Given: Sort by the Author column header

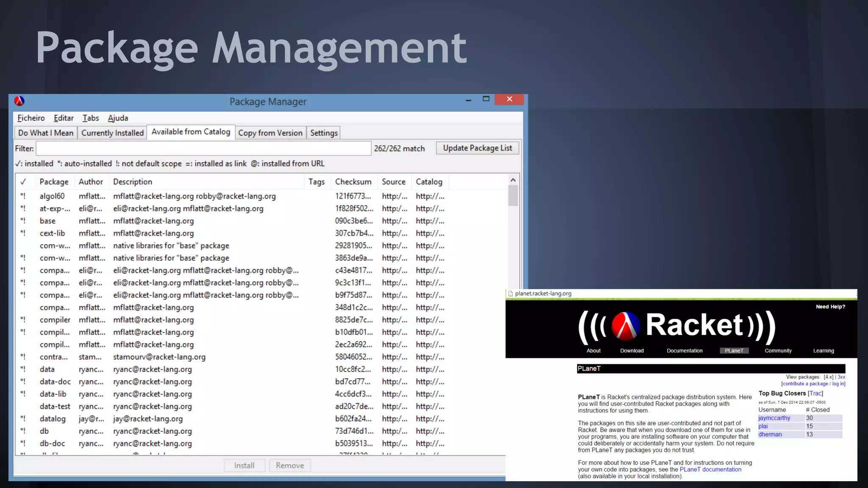Looking at the screenshot, I should (x=91, y=182).
